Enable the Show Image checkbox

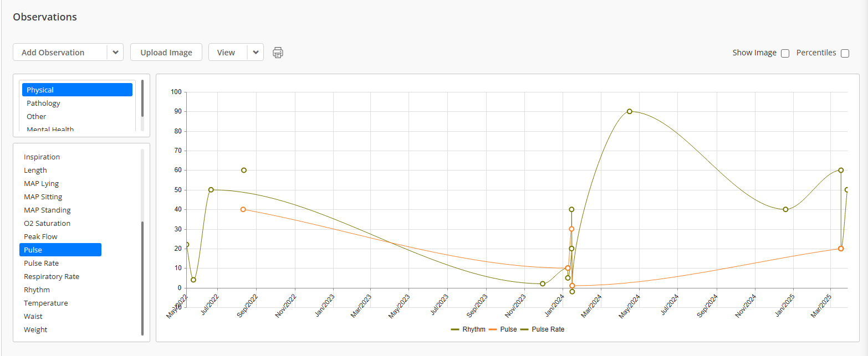785,54
